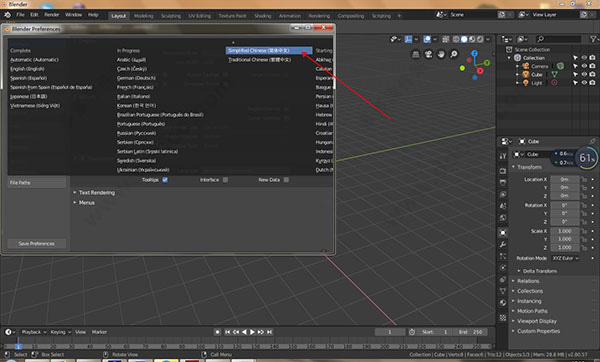Screen dimensions: 600x362
Task: Toggle Tooltips checkbox in Preferences
Action: [165, 180]
